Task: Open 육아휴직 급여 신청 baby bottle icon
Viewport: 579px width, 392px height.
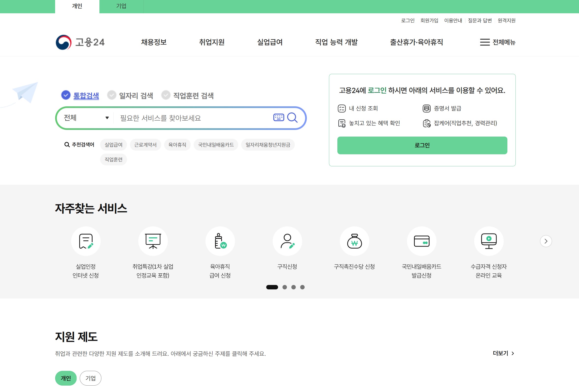Action: [220, 241]
